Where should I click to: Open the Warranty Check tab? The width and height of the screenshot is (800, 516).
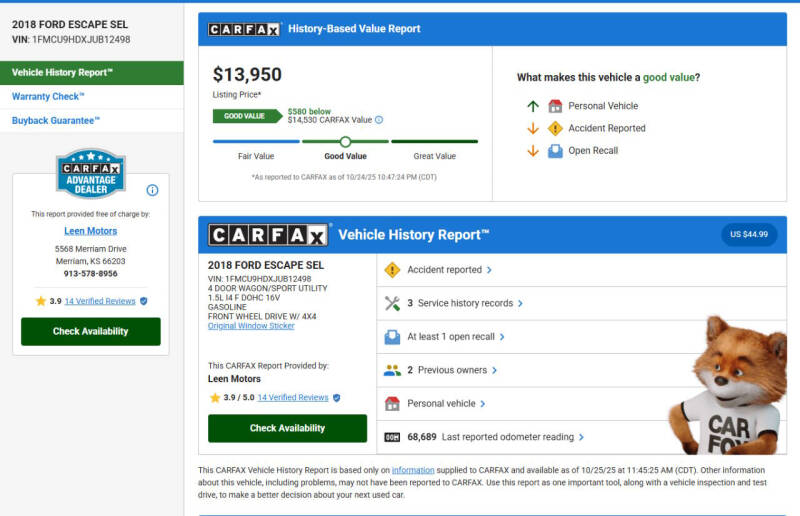point(48,97)
